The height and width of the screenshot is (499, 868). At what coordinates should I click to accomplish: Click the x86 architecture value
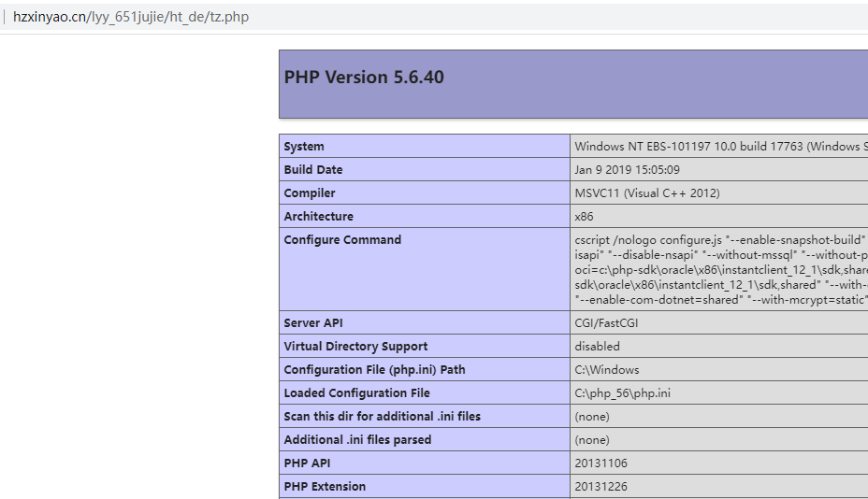(584, 217)
